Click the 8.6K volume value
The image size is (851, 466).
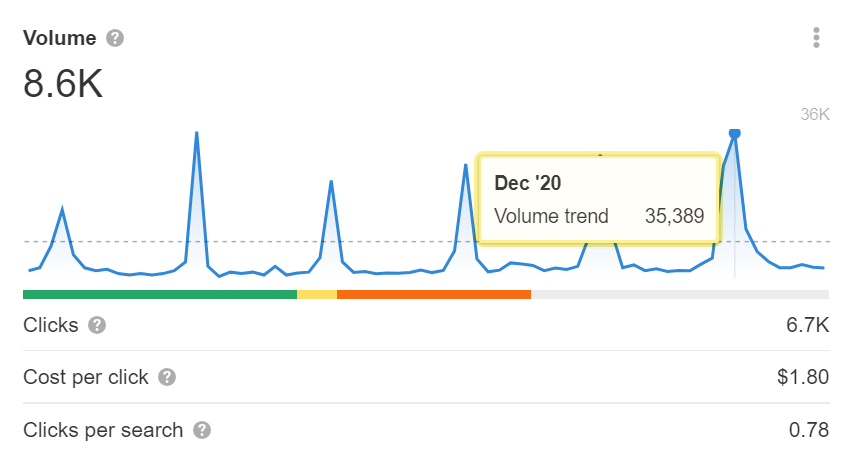[63, 84]
